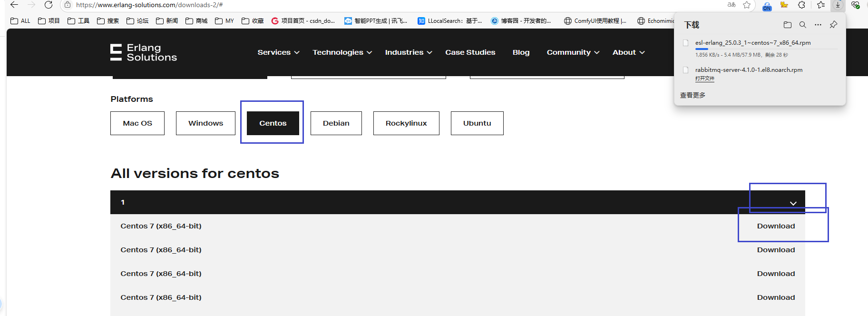Open ComfyUI使用教程 bookmark
The image size is (868, 316).
pyautogui.click(x=595, y=21)
